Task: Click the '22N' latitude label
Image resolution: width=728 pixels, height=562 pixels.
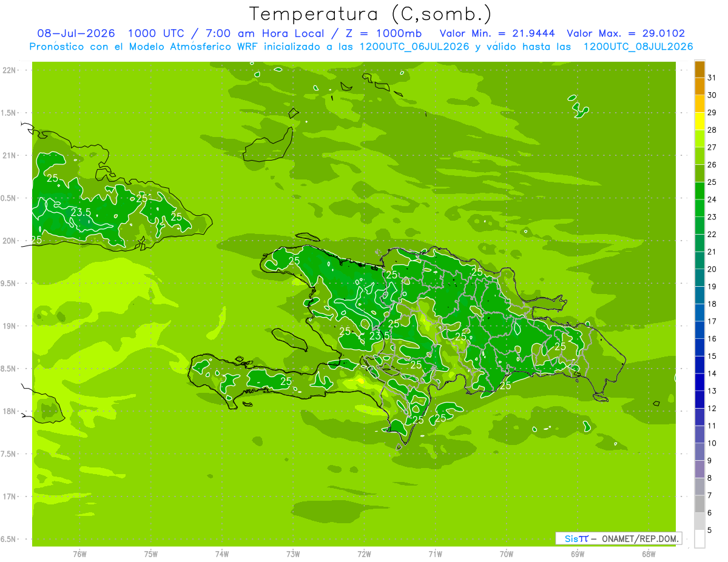Action: (x=10, y=70)
